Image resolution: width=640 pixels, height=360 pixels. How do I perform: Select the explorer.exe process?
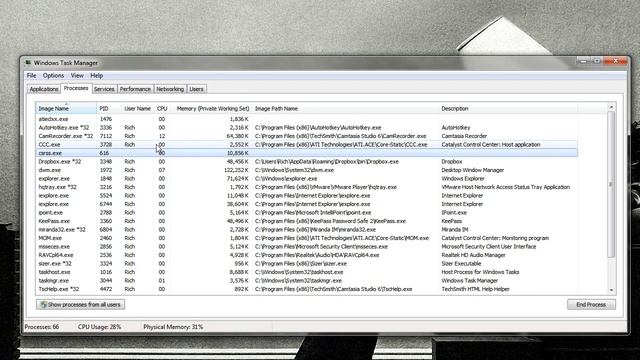pyautogui.click(x=307, y=179)
